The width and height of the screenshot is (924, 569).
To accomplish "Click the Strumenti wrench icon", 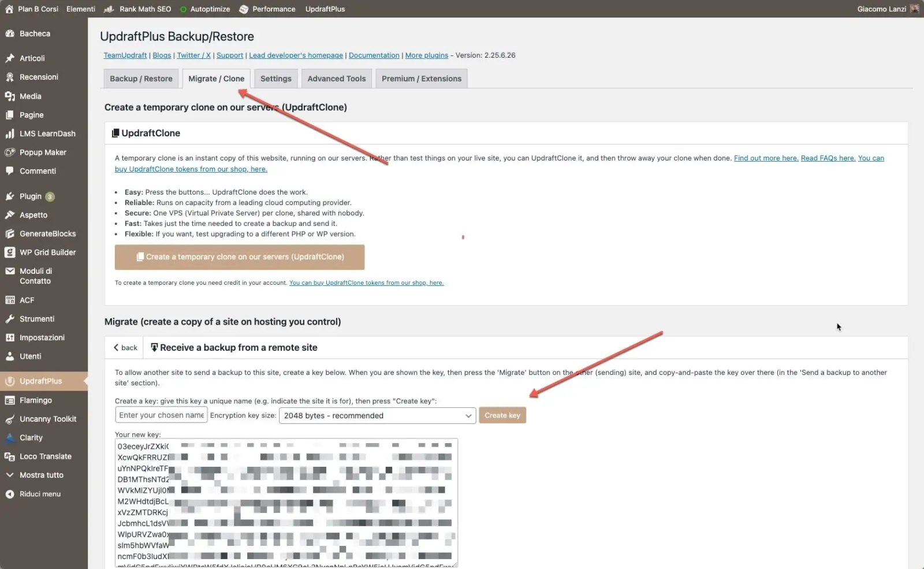I will [x=10, y=319].
